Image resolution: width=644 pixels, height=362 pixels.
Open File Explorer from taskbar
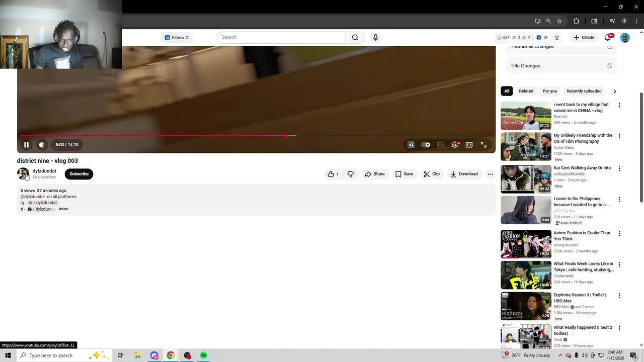tap(137, 355)
